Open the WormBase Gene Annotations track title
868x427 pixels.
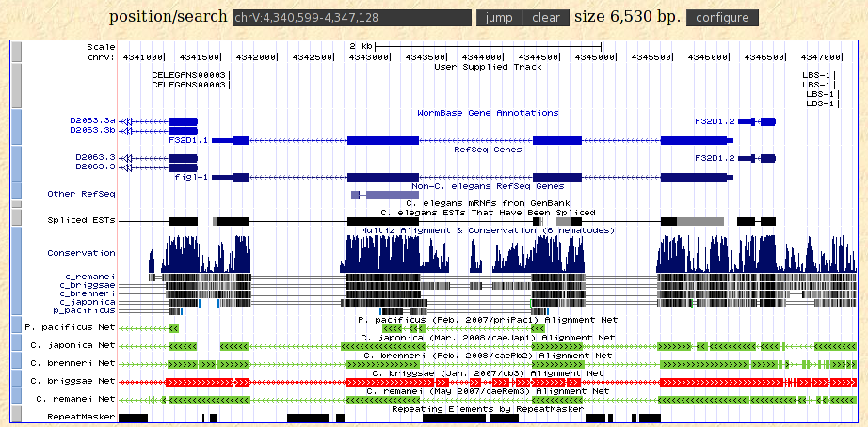click(488, 113)
